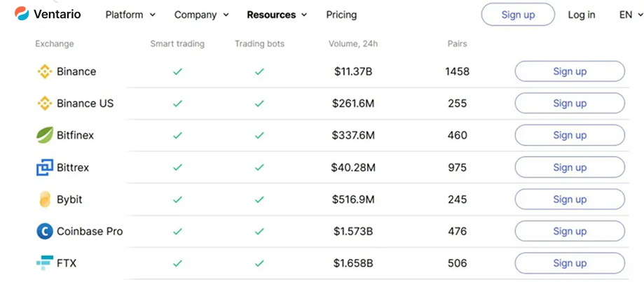The image size is (644, 282).
Task: Click Coinbase Pro smart trading checkmark
Action: tap(177, 232)
